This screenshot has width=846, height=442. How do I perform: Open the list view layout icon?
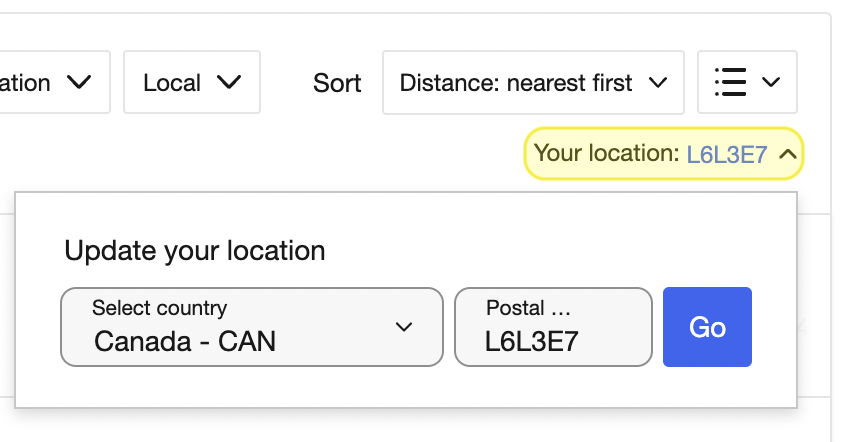[x=731, y=82]
